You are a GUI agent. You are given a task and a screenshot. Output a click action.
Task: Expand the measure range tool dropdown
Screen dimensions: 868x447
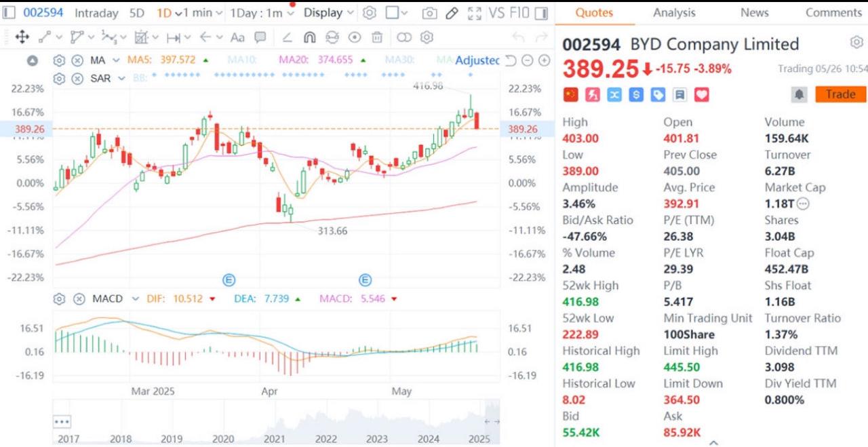coord(189,37)
